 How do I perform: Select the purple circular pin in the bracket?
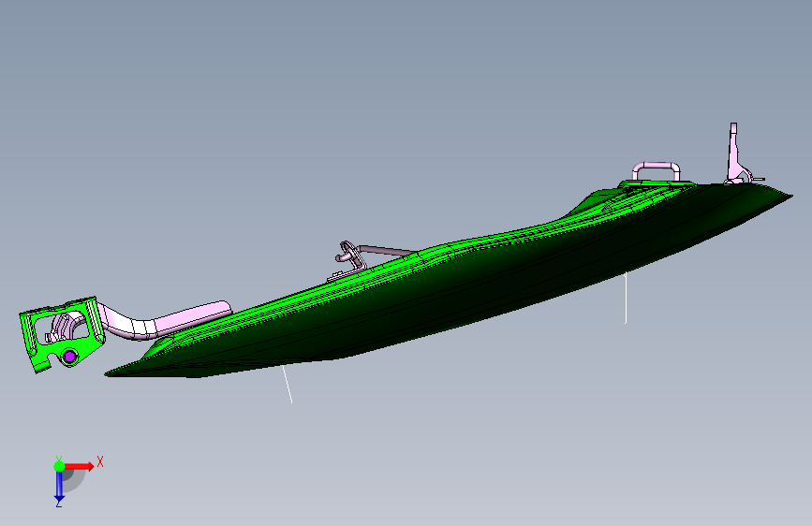69,356
